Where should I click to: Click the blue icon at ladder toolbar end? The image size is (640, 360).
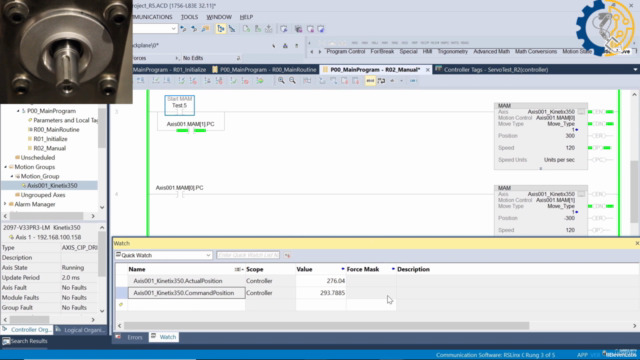(x=413, y=81)
